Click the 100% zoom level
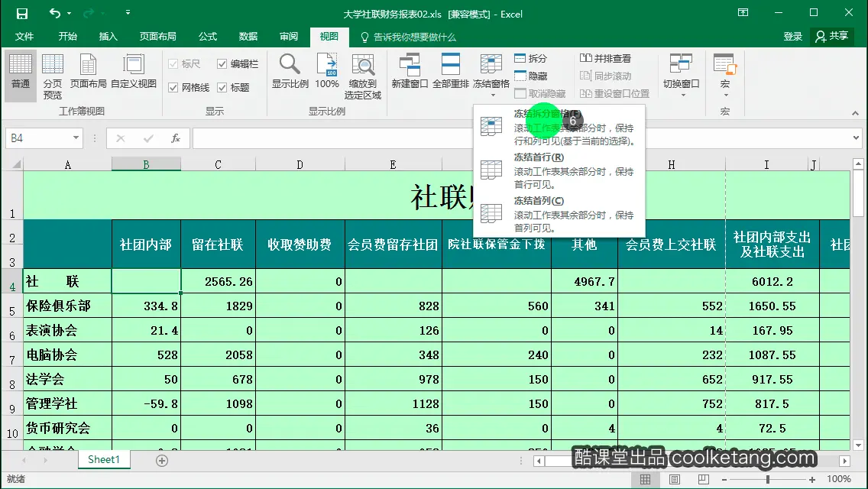The width and height of the screenshot is (868, 489). [x=839, y=479]
